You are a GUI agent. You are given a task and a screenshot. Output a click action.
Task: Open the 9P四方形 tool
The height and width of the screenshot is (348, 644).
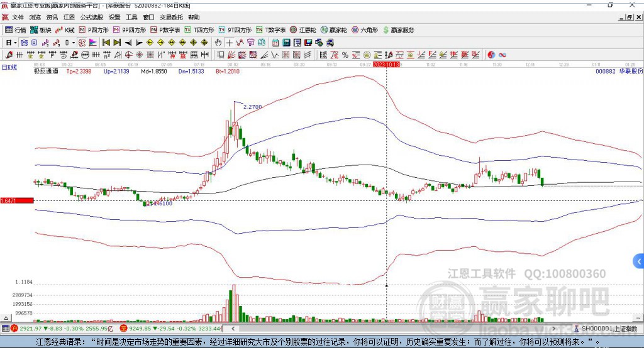130,30
